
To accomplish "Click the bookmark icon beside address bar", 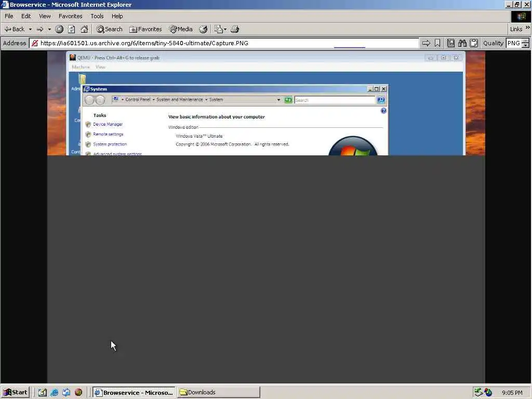I will (x=437, y=43).
